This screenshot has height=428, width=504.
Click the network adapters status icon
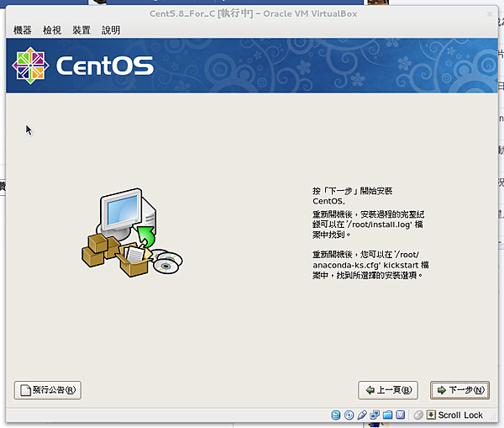click(x=375, y=415)
